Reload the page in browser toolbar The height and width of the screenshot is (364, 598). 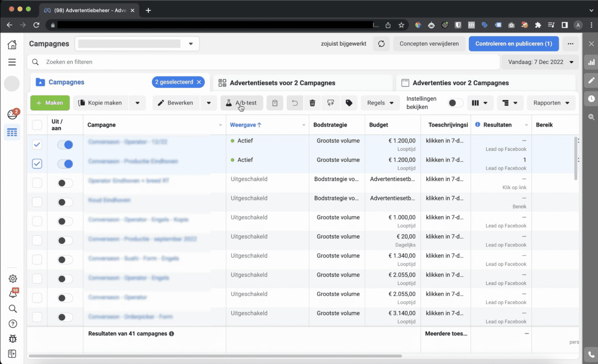click(36, 25)
